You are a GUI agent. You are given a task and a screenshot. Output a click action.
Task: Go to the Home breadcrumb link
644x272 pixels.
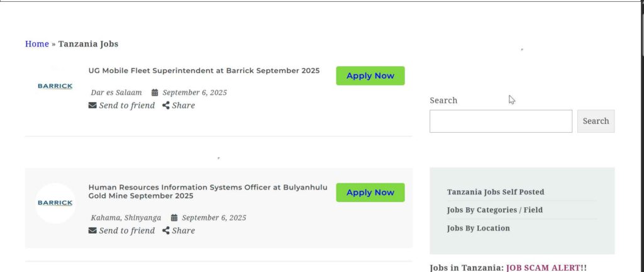coord(37,43)
